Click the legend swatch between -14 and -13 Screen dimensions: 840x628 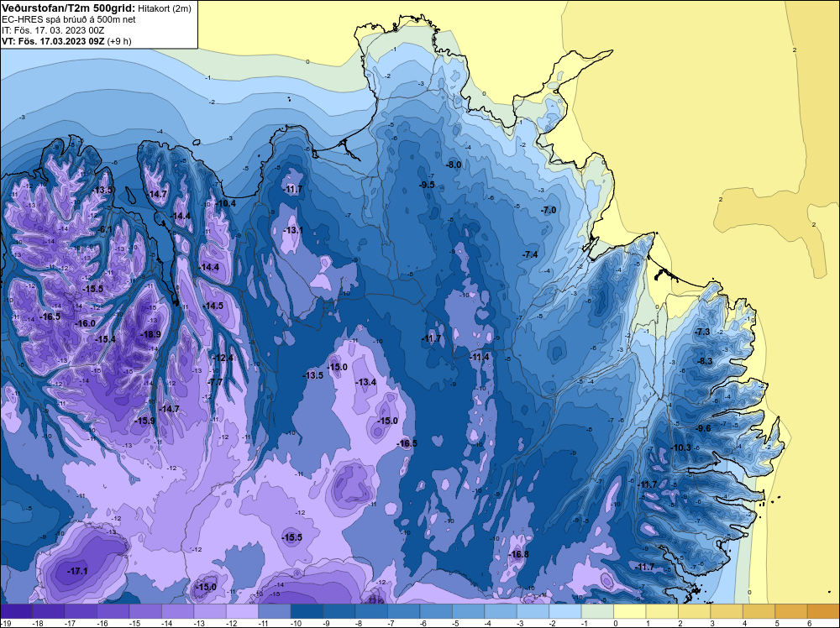[x=178, y=611]
